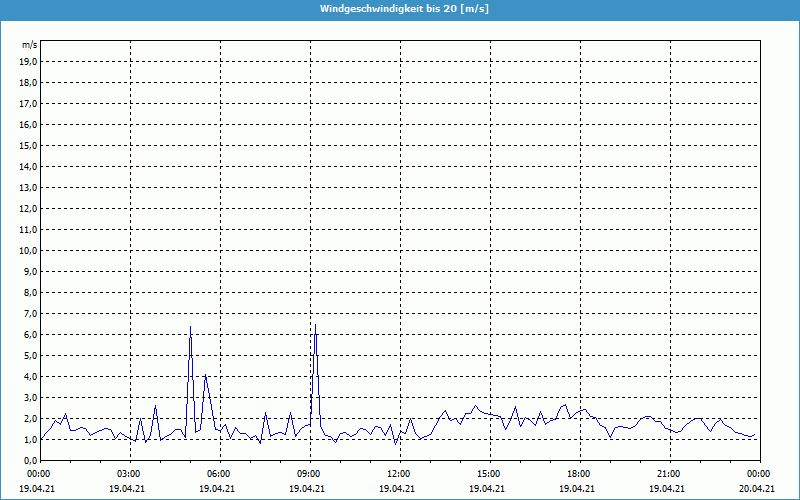This screenshot has height=500, width=800.
Task: Click the wind speed spike tip near 05:00
Action: (x=190, y=326)
